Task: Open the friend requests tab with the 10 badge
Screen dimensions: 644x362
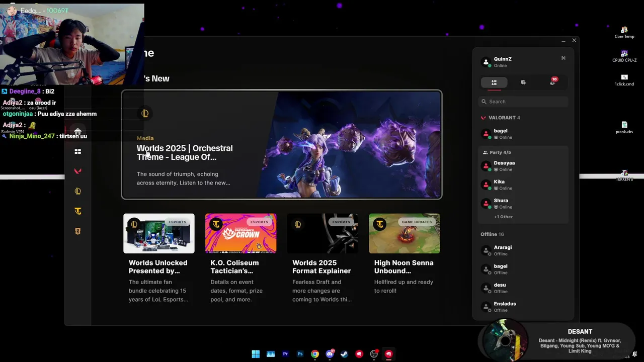Action: (552, 82)
